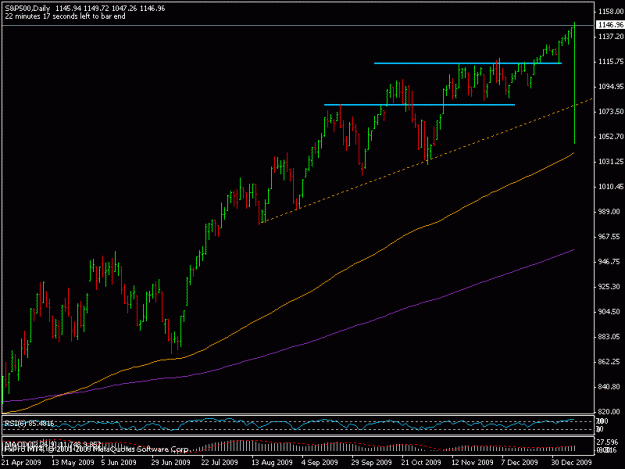Screen dimensions: 625x469
Task: Click the 967.55 price axis label
Action: click(609, 237)
